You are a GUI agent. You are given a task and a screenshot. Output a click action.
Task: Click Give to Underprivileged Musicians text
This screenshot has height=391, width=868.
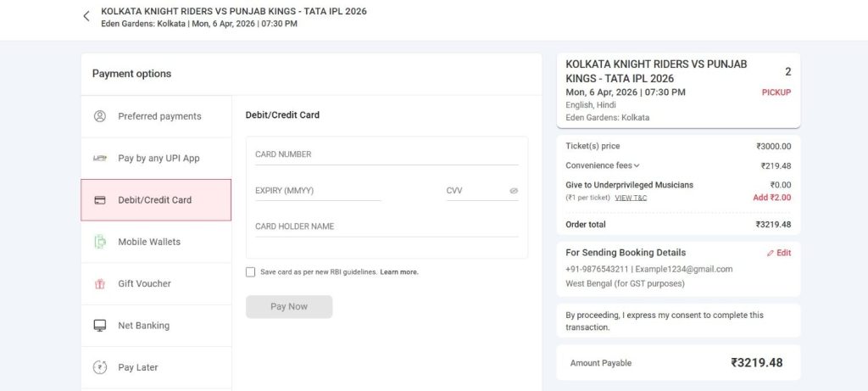coord(630,185)
